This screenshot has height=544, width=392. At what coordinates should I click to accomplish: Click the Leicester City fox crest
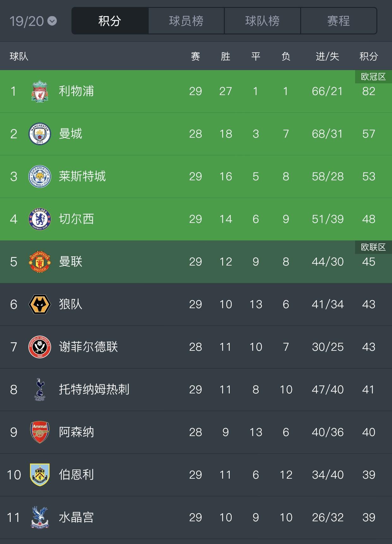[x=40, y=176]
